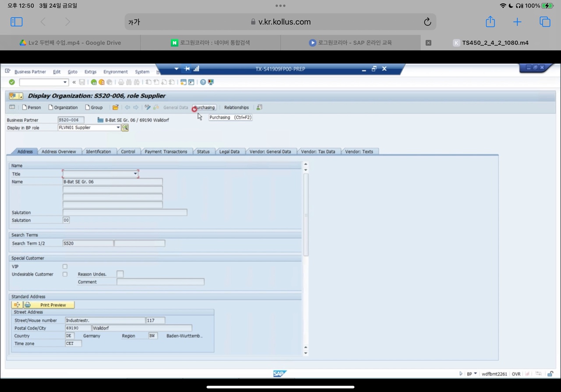Screen dimensions: 561x392
Task: Switch to the Vendor: Tax Data tab
Action: 318,152
